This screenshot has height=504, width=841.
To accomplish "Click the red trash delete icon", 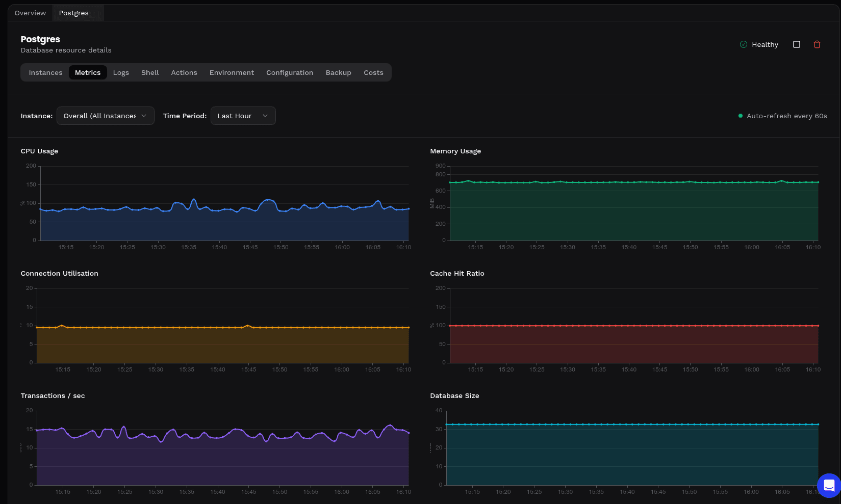I will point(817,44).
